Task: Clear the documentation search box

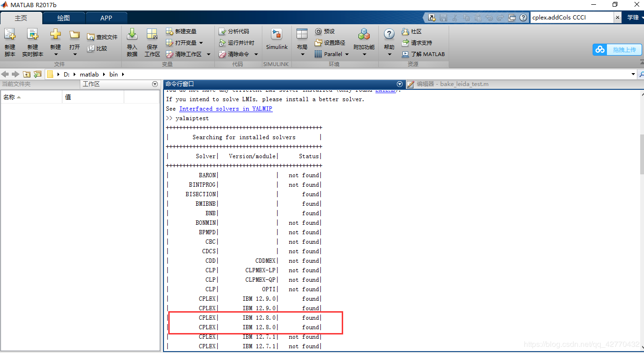Action: [x=617, y=18]
